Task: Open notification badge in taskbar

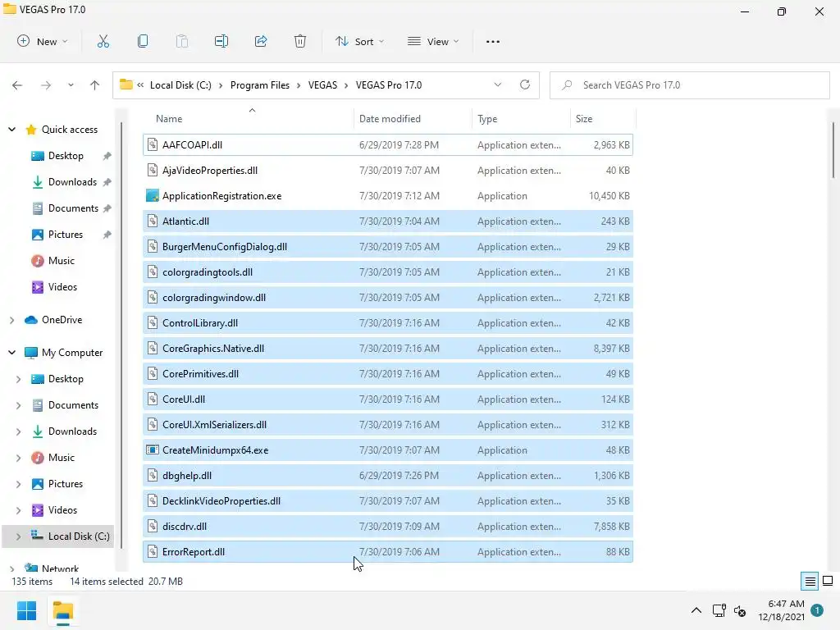Action: tap(817, 610)
